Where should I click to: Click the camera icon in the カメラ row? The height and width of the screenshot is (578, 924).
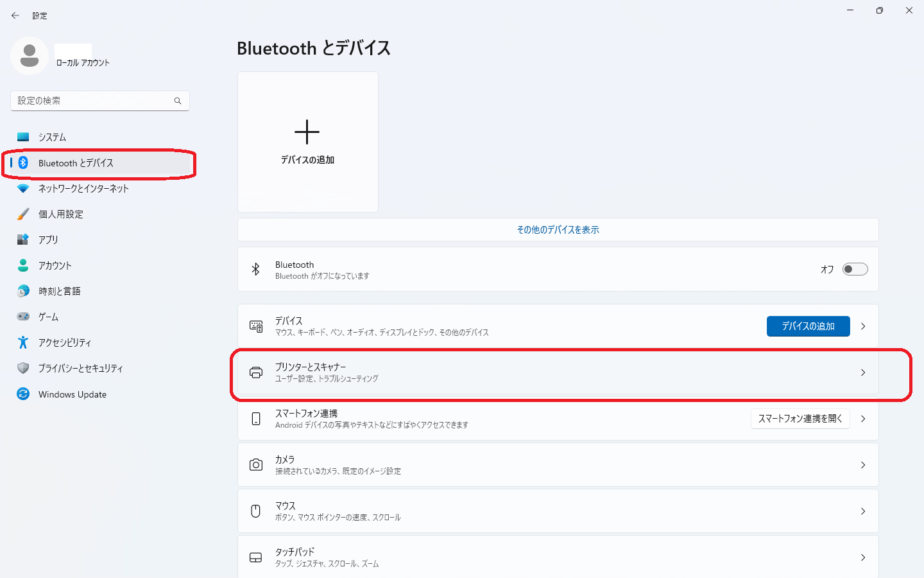(256, 465)
